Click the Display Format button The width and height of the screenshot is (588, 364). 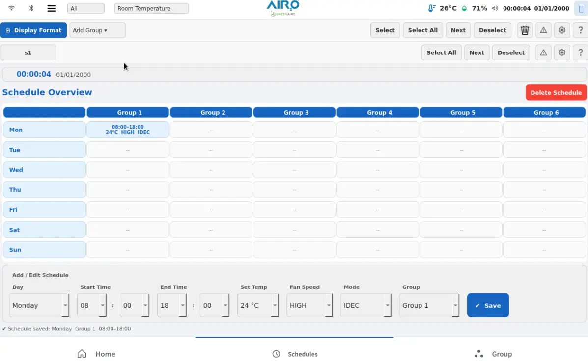pos(33,30)
